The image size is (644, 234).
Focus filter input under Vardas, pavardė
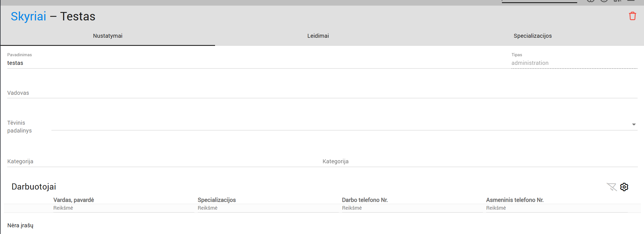point(123,208)
